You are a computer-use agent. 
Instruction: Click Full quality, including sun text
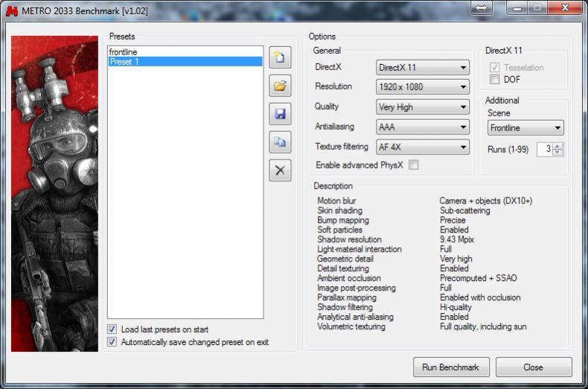click(x=483, y=326)
